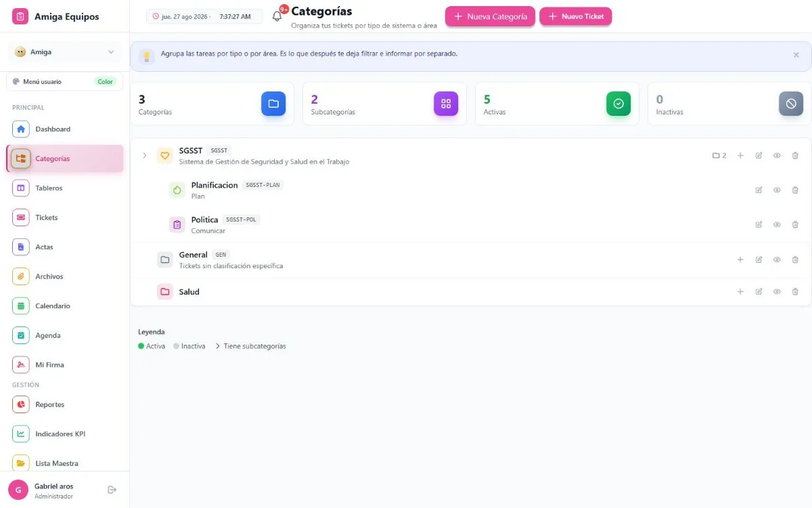The width and height of the screenshot is (812, 508).
Task: Click the Color badge in Menú usuario
Action: tap(105, 81)
